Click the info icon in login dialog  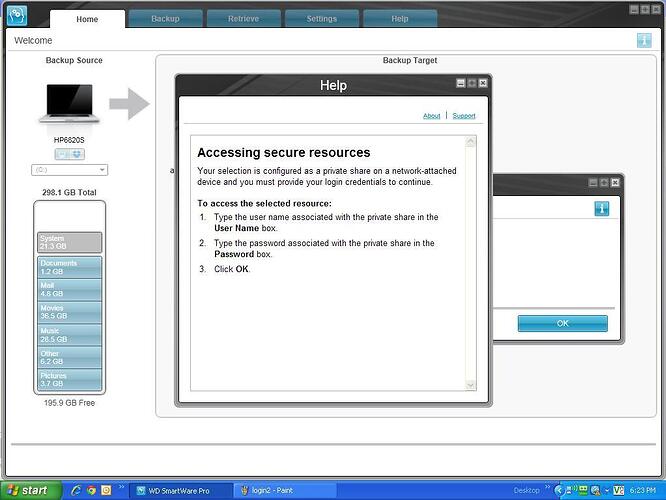601,209
